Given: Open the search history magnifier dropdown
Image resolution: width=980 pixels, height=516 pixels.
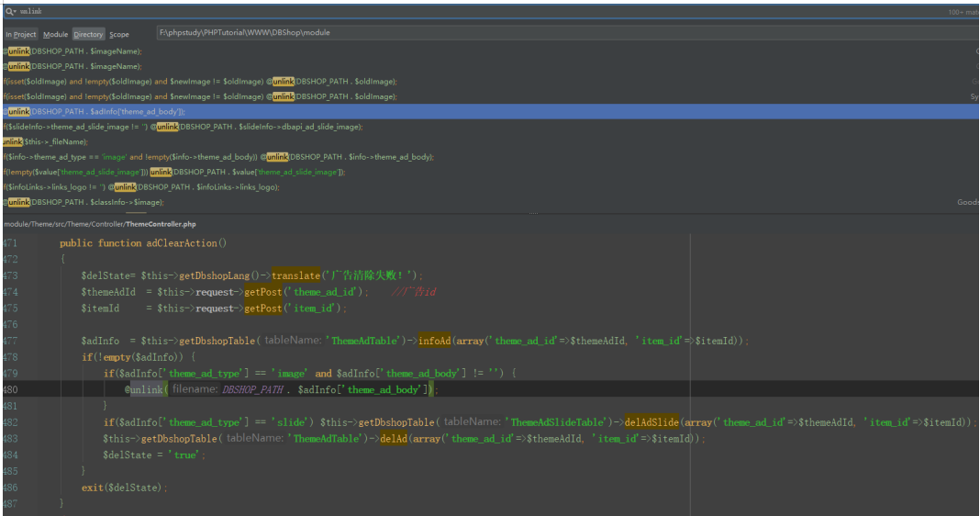Looking at the screenshot, I should pos(11,11).
